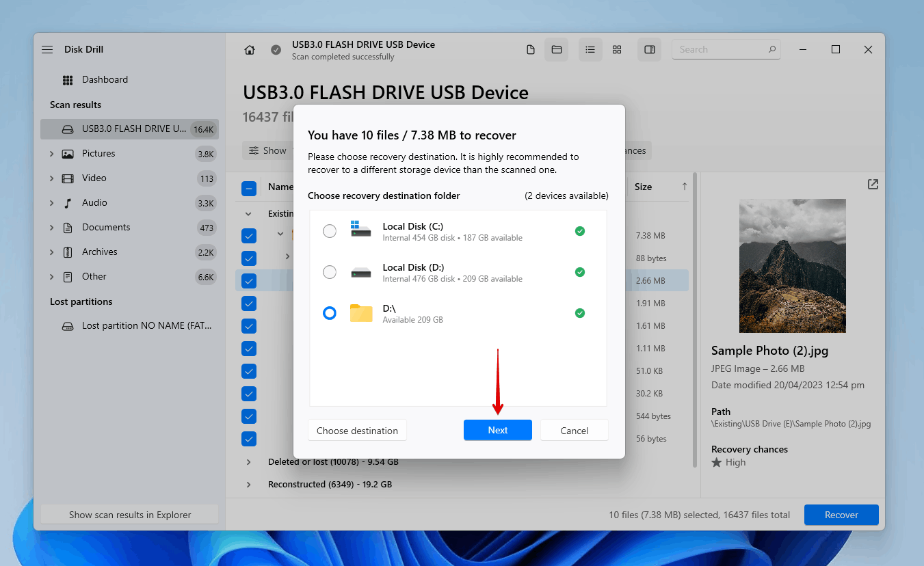
Task: Collapse the Existing group chevron
Action: pos(248,214)
